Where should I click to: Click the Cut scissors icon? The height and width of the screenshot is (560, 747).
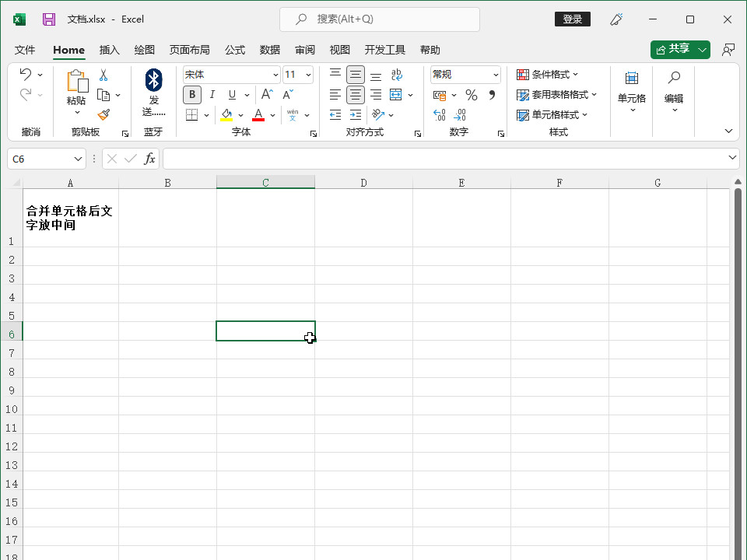[103, 75]
